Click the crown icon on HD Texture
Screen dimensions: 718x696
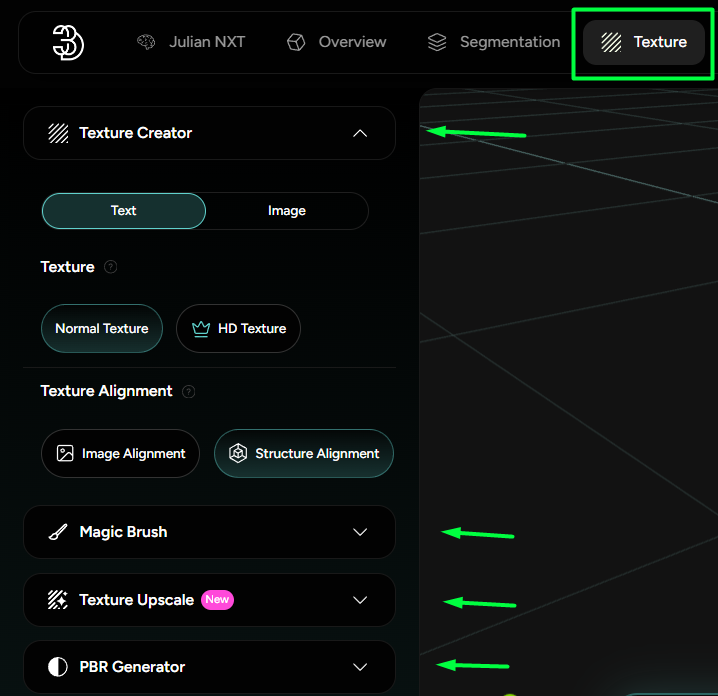(x=201, y=328)
